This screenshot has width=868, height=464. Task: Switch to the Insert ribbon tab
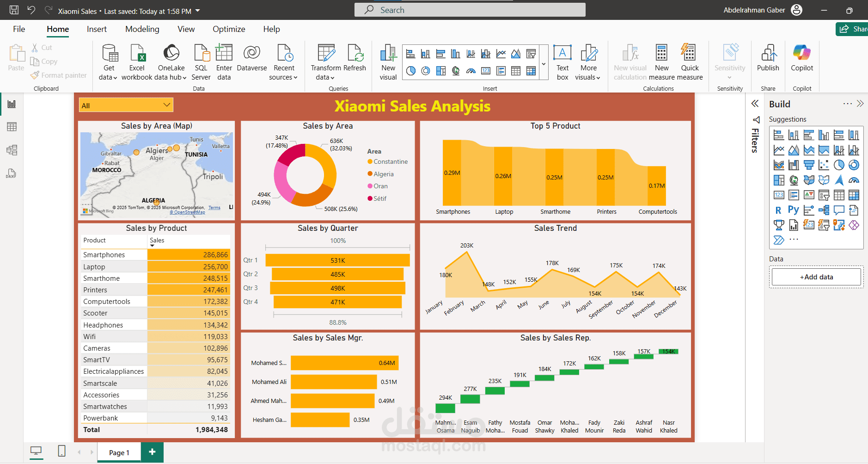point(97,29)
